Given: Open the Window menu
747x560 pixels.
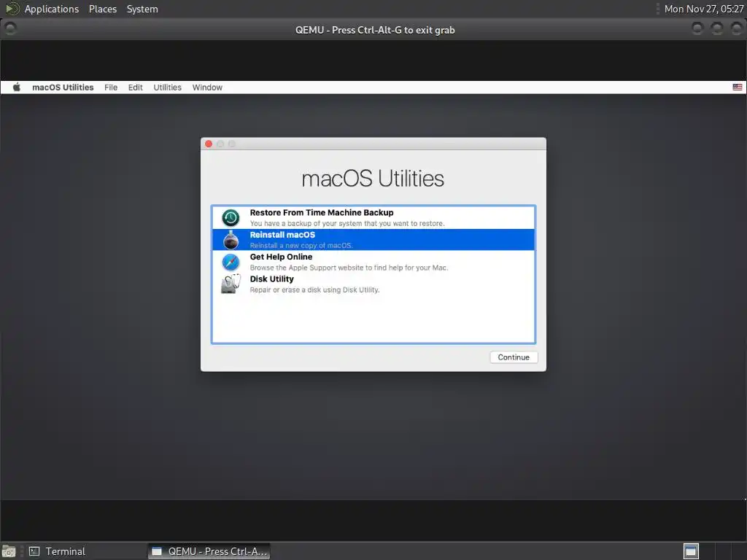Looking at the screenshot, I should [207, 87].
